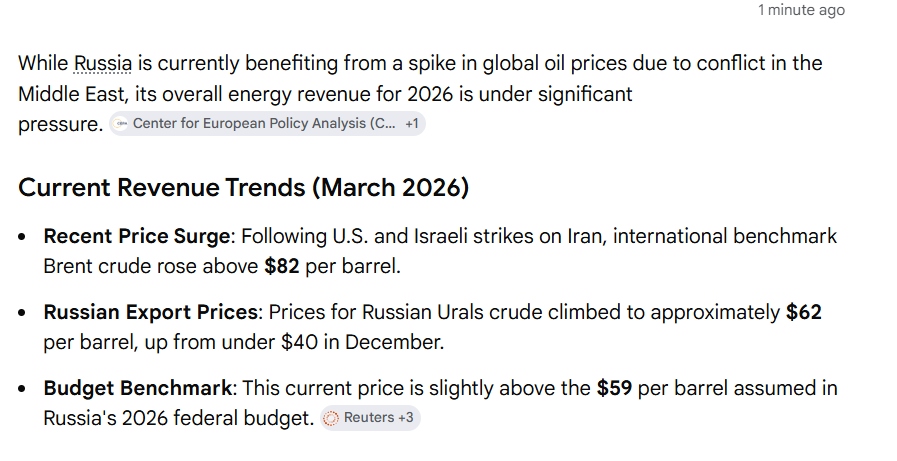Click the Current Revenue Trends heading
Screen dimensions: 897x461
244,188
